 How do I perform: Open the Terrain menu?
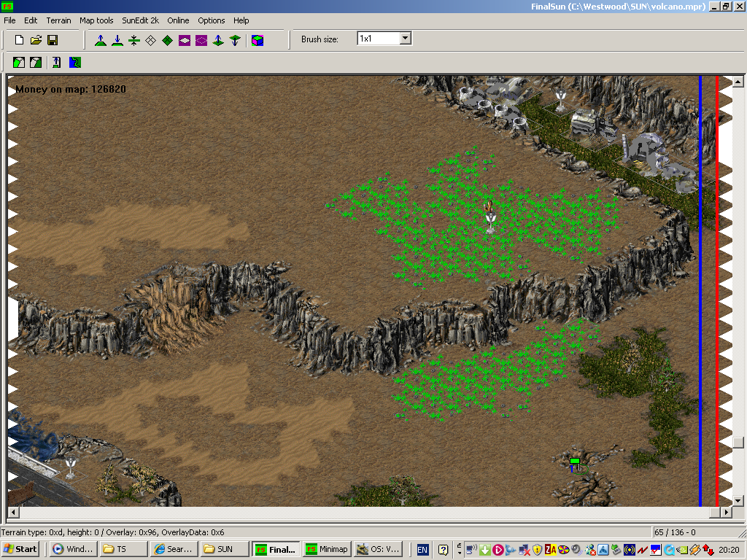(58, 20)
